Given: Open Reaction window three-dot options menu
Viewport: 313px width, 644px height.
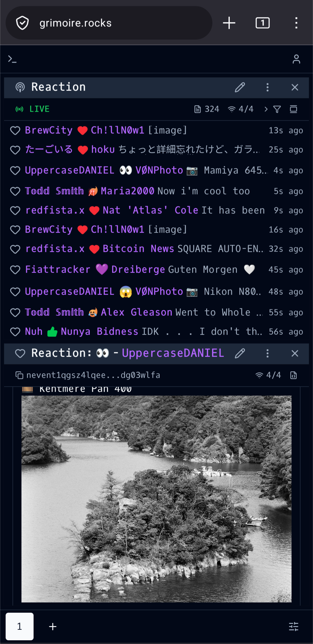Looking at the screenshot, I should pyautogui.click(x=267, y=87).
